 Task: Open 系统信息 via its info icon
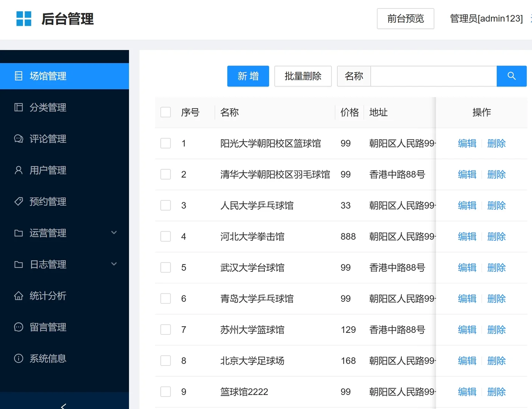click(x=19, y=359)
